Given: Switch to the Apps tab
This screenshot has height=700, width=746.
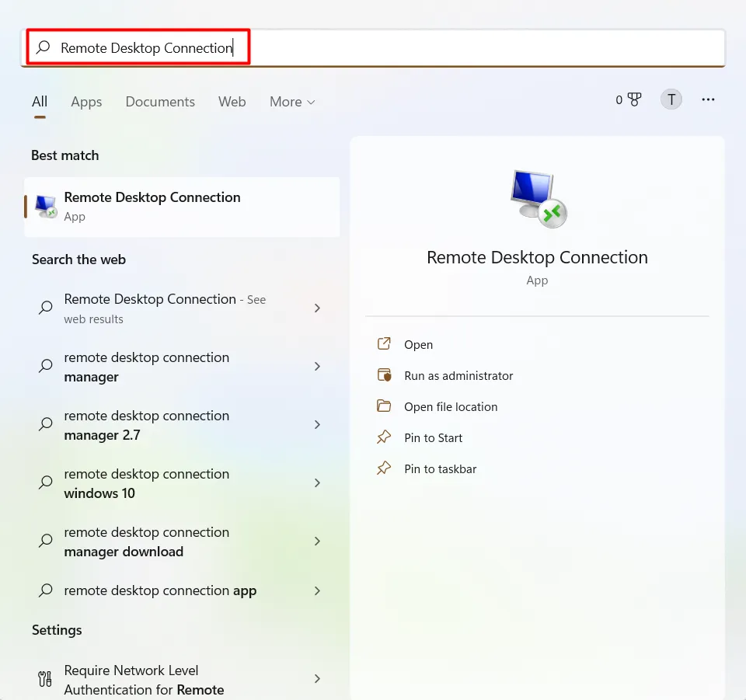Looking at the screenshot, I should pos(86,102).
